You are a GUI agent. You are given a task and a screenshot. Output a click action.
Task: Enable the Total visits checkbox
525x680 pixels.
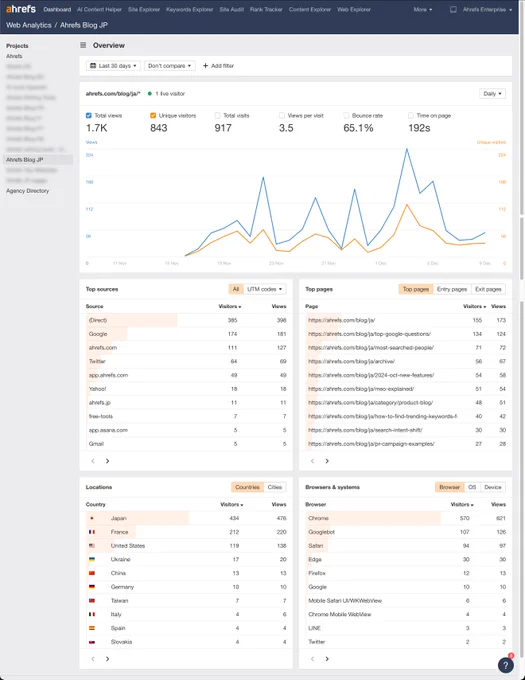(x=218, y=115)
